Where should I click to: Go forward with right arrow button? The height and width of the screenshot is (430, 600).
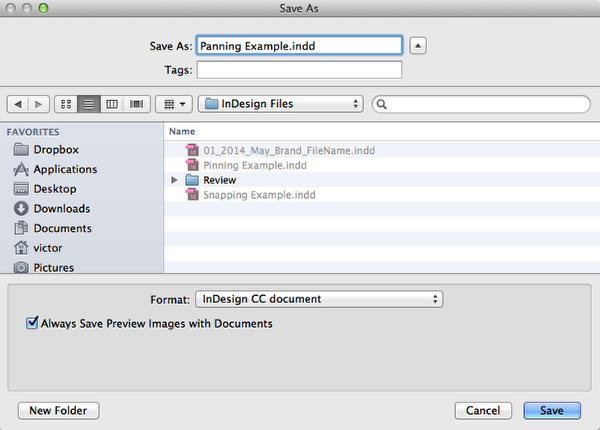(39, 104)
